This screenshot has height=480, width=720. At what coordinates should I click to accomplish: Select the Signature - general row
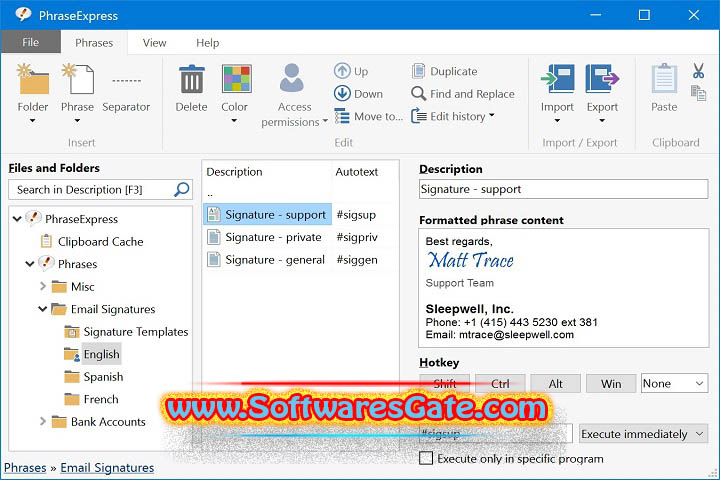tap(267, 260)
